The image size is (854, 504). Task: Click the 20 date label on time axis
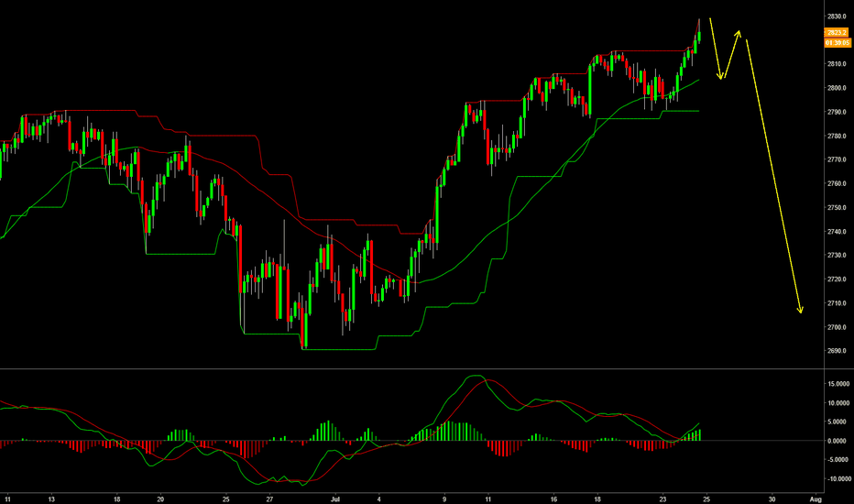click(x=160, y=499)
